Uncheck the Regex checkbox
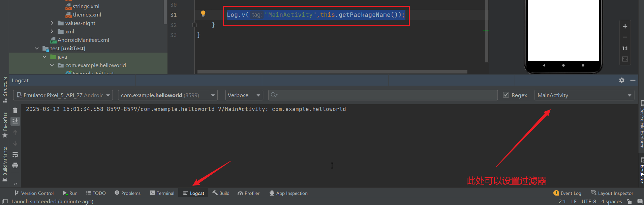 tap(506, 95)
